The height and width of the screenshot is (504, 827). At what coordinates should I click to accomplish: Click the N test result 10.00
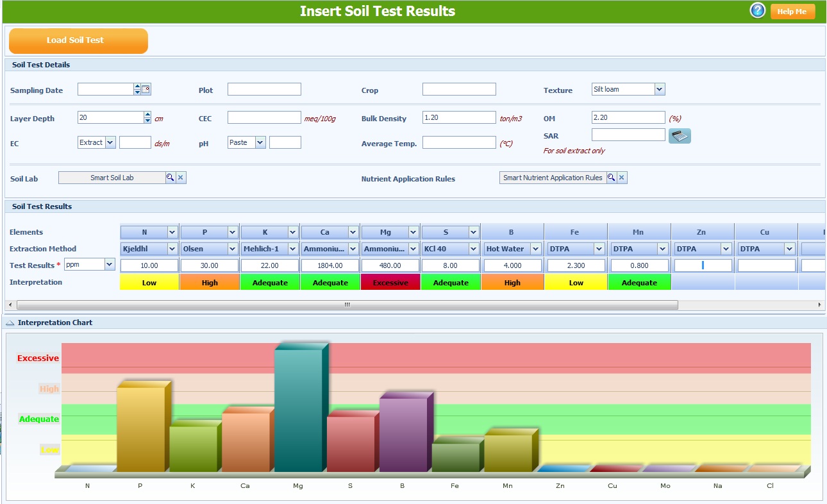(x=149, y=265)
